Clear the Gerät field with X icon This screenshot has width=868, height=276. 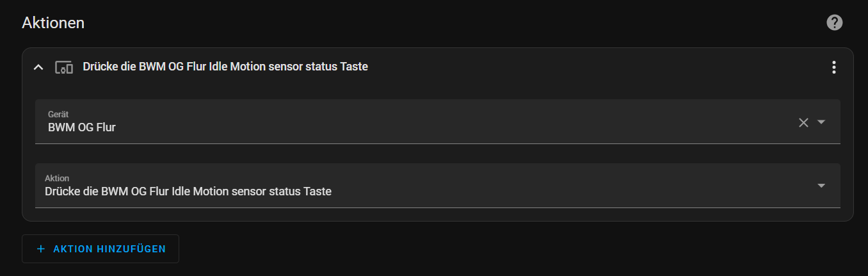tap(803, 122)
